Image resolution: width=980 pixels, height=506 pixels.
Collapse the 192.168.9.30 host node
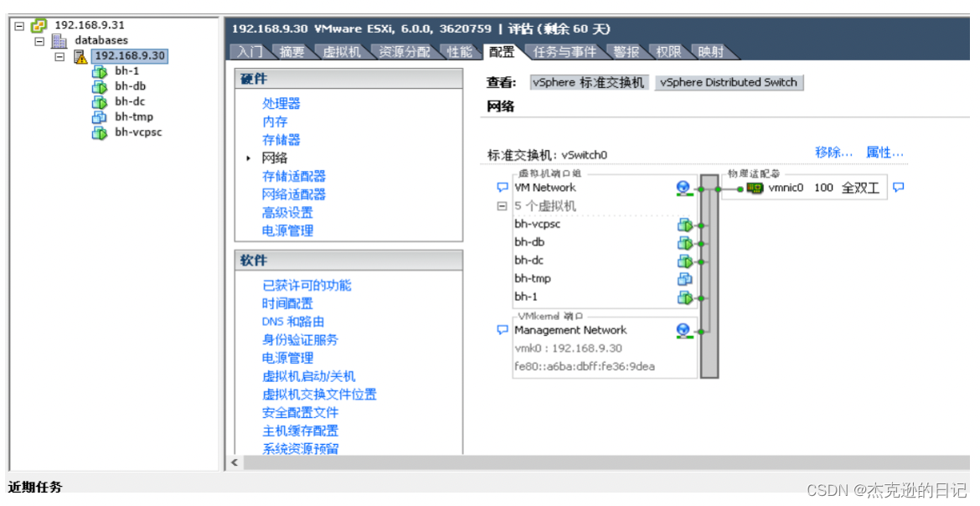click(59, 56)
